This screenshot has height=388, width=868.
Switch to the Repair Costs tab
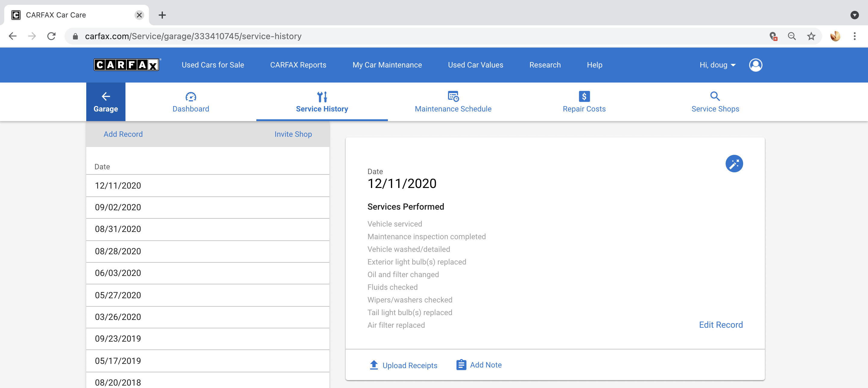[x=584, y=102]
